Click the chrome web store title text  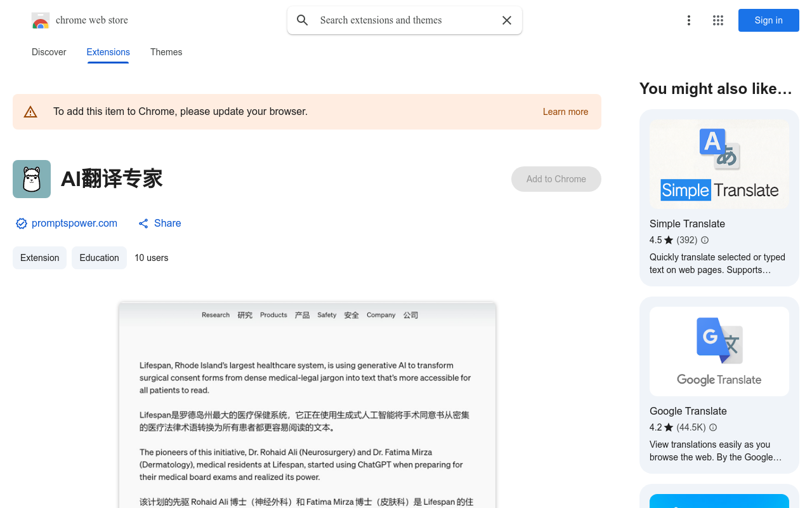coord(92,20)
